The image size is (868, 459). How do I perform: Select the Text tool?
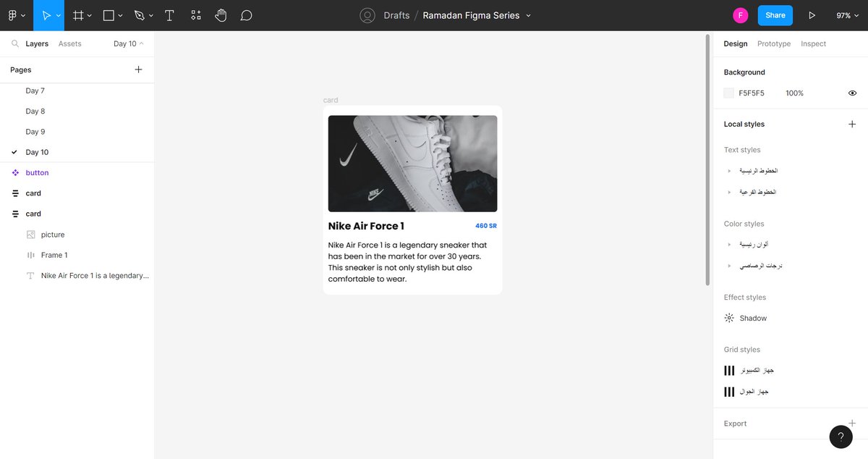point(169,15)
